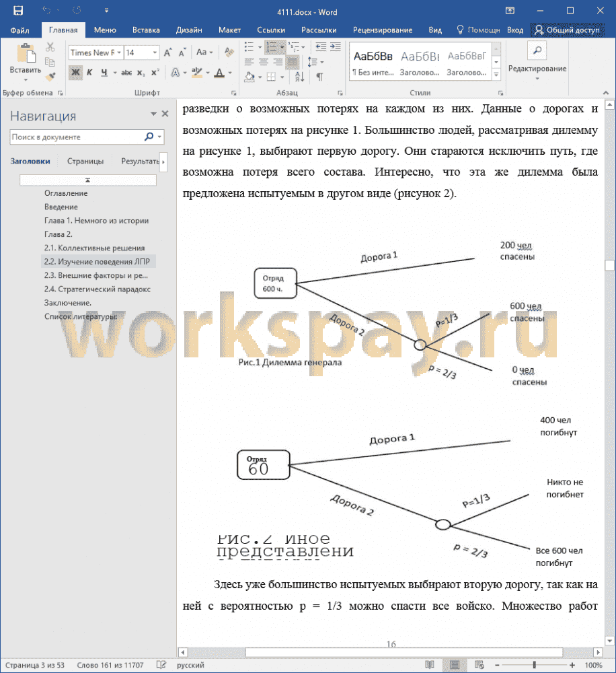Select the Format Painter brush
Screen dimensions: 616x673
pyautogui.click(x=50, y=77)
